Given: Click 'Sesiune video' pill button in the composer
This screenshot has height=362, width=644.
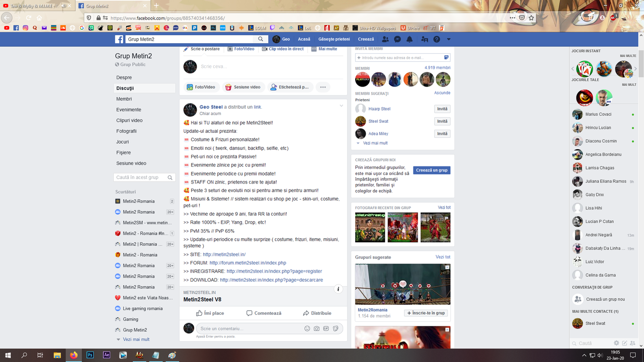Looking at the screenshot, I should coord(243,87).
